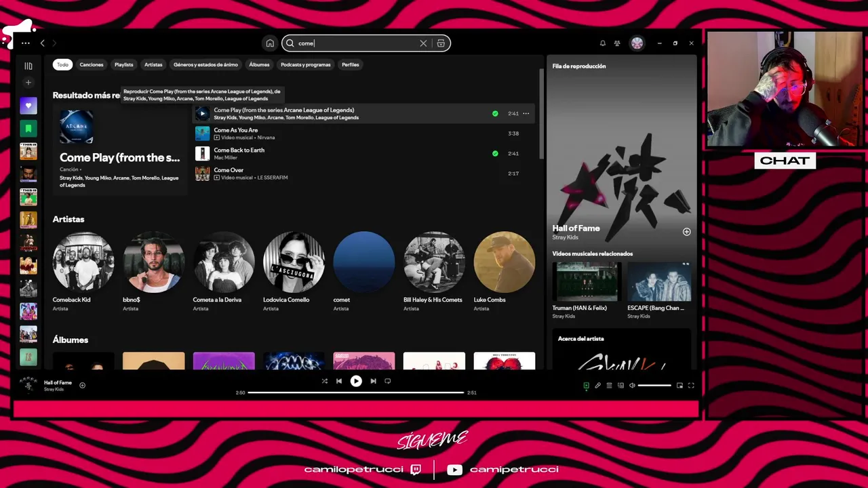Viewport: 868px width, 488px height.
Task: Select the Álbumes filter
Action: [259, 64]
